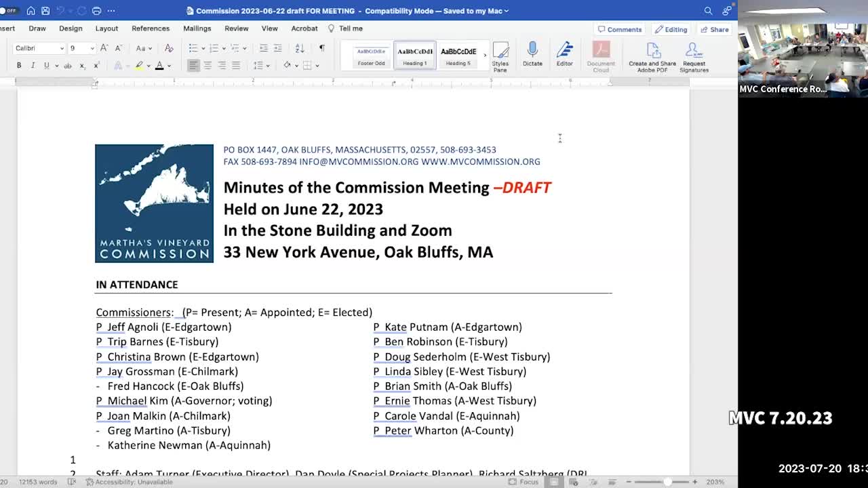Open numbered list style dropdown arrow
The width and height of the screenshot is (868, 488).
pos(223,48)
